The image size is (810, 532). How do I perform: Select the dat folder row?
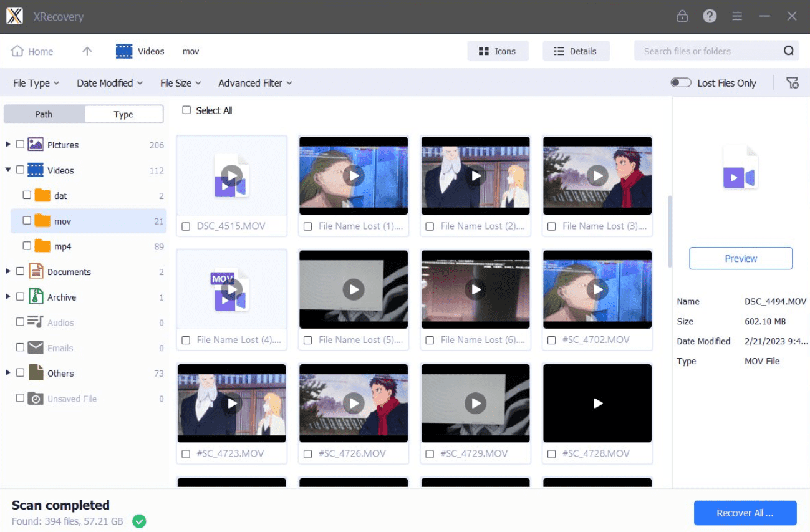coord(89,195)
